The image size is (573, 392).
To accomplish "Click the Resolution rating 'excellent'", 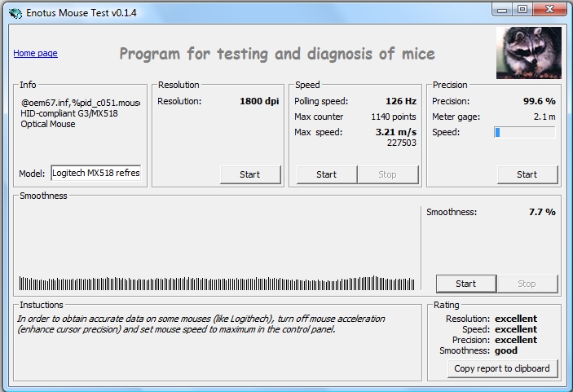I will 516,319.
